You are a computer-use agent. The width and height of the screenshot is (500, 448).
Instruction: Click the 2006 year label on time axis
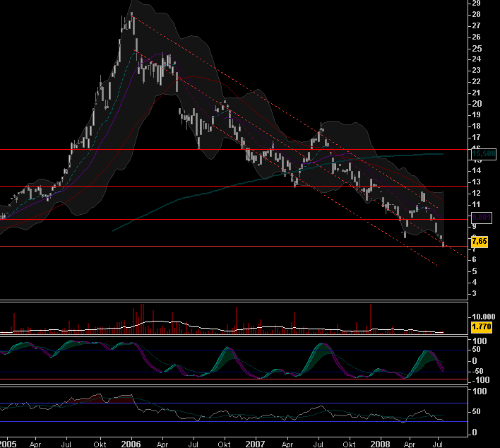point(131,443)
